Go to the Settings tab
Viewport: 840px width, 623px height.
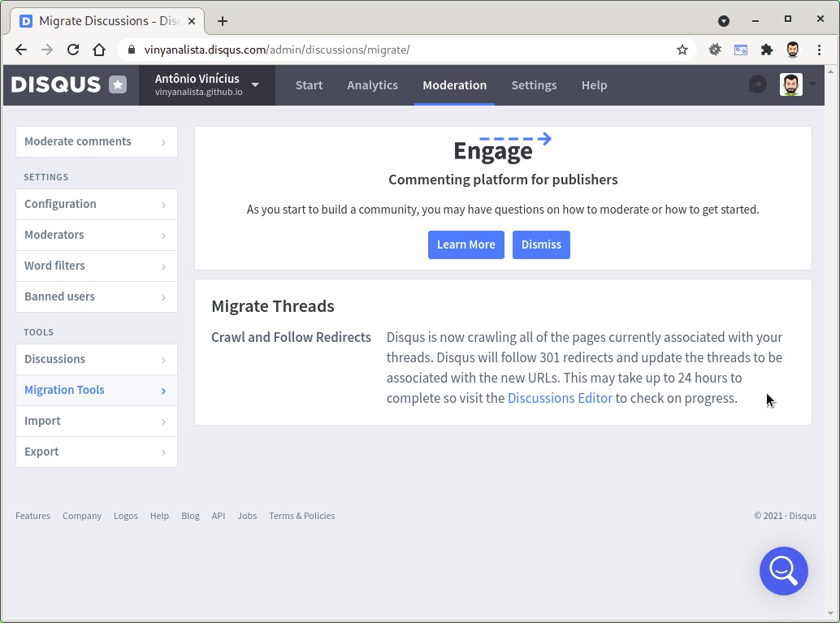point(534,85)
